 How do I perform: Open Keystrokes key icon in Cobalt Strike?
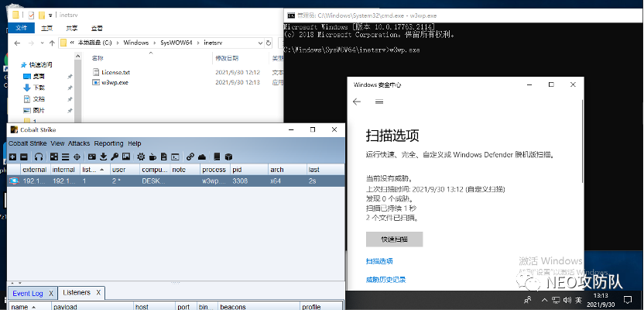115,157
